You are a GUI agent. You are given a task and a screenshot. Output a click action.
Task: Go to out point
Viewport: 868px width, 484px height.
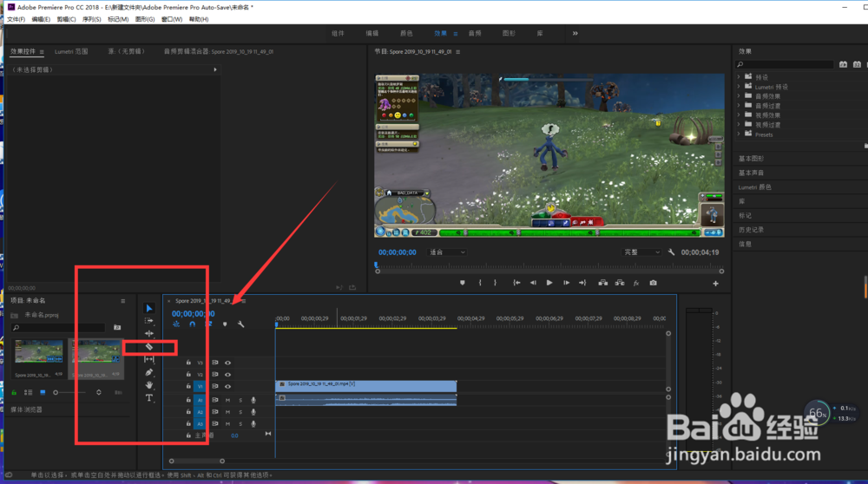pos(582,283)
